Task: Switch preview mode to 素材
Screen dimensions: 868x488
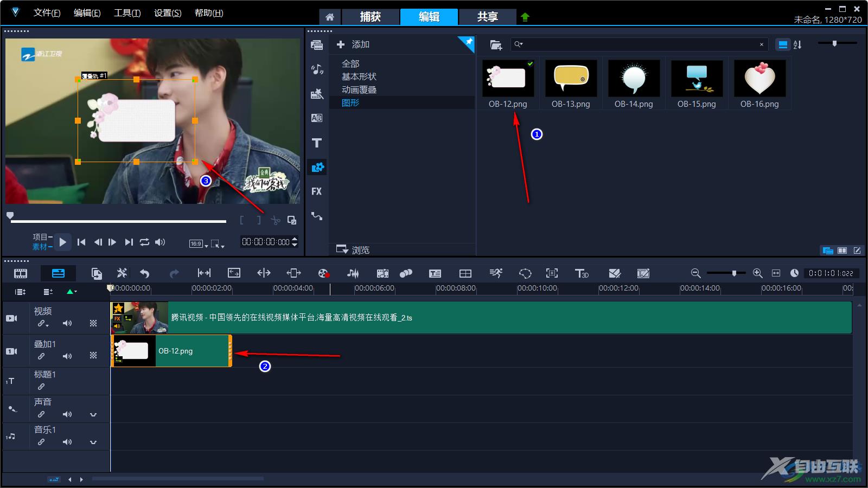Action: pos(40,247)
